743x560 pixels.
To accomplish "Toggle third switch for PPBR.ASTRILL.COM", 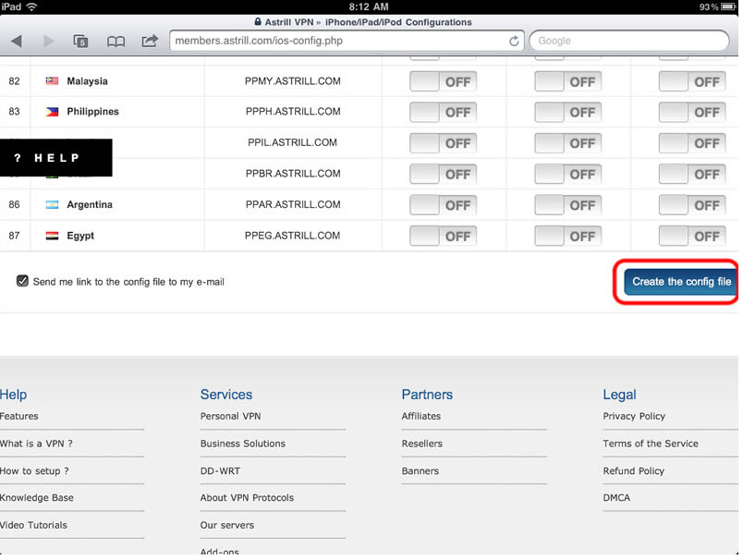I will click(x=692, y=175).
